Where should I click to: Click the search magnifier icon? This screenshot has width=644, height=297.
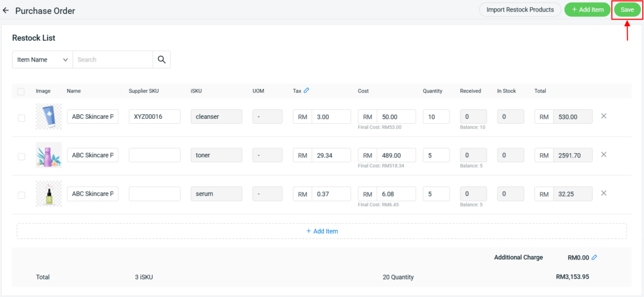coord(162,60)
